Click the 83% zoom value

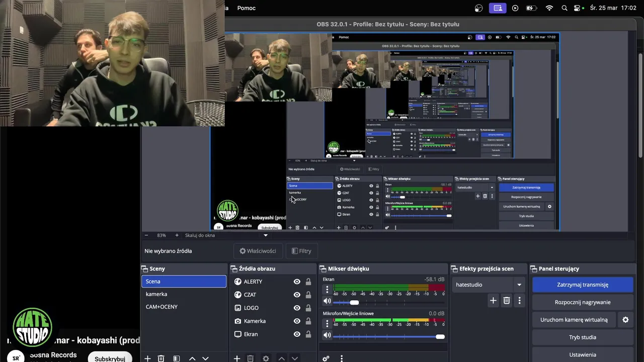tap(162, 235)
